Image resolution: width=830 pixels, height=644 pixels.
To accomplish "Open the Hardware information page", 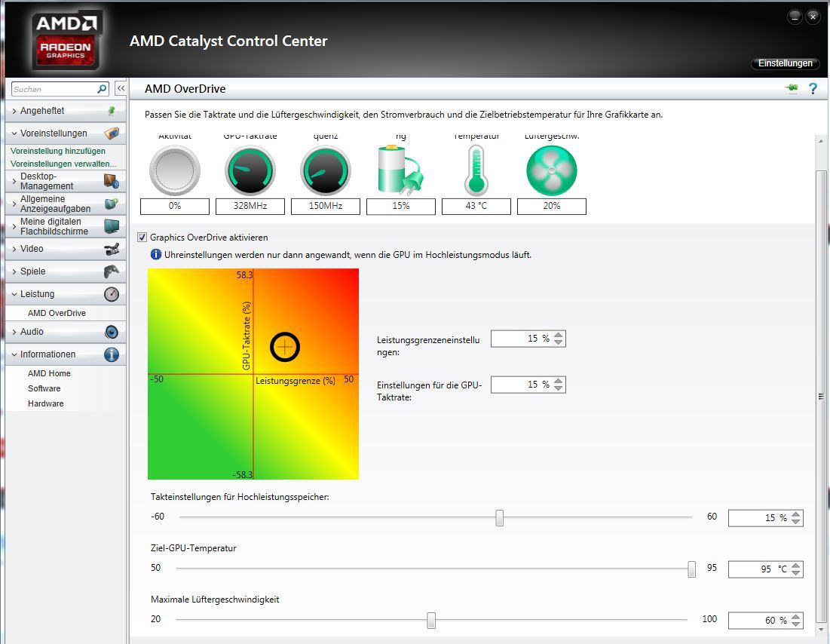I will click(45, 403).
